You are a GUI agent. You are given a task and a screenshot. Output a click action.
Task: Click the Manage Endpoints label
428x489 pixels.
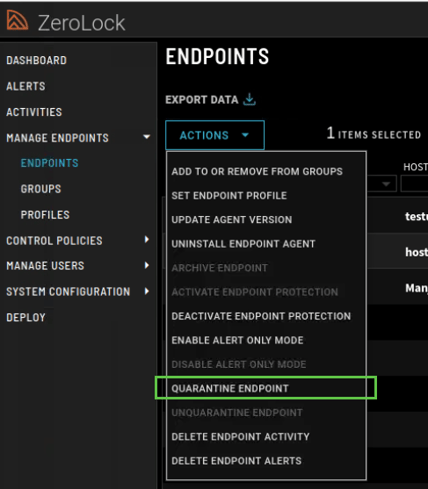(57, 138)
